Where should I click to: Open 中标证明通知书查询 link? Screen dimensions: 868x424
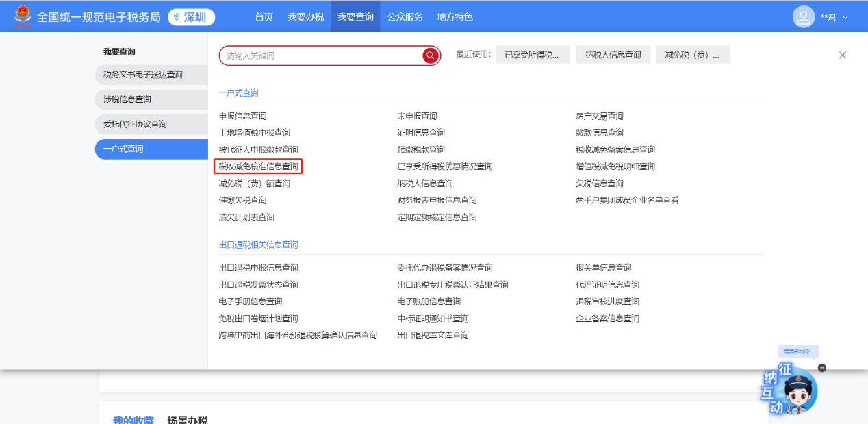pos(433,319)
